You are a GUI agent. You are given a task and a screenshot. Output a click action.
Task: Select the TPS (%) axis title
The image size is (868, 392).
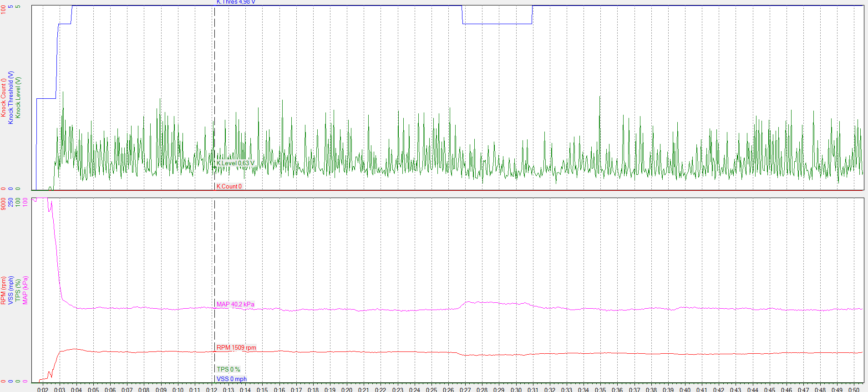click(18, 290)
